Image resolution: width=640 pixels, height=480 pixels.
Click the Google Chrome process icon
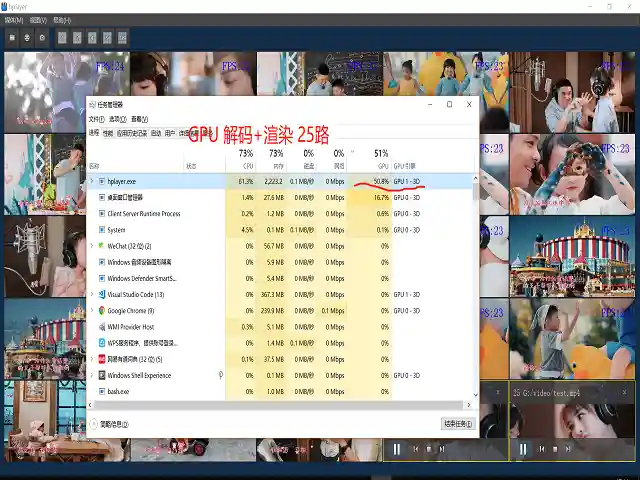point(101,310)
